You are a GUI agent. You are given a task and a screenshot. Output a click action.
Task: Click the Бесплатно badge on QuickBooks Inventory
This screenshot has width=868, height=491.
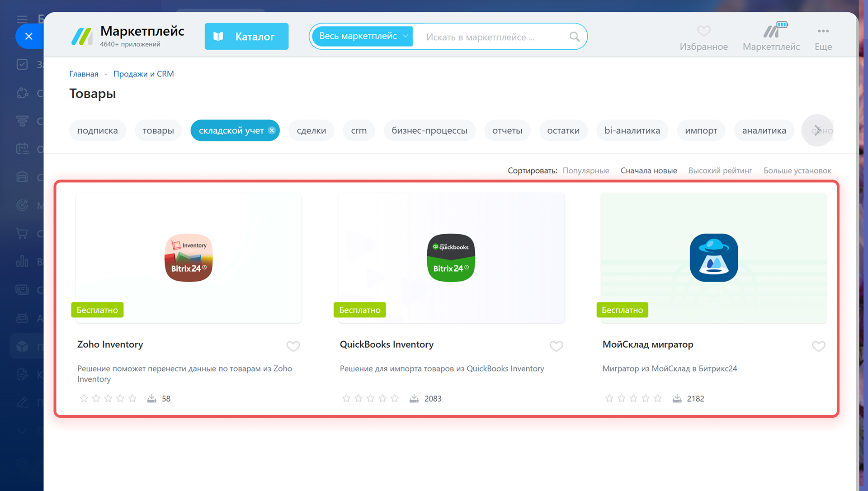(360, 310)
